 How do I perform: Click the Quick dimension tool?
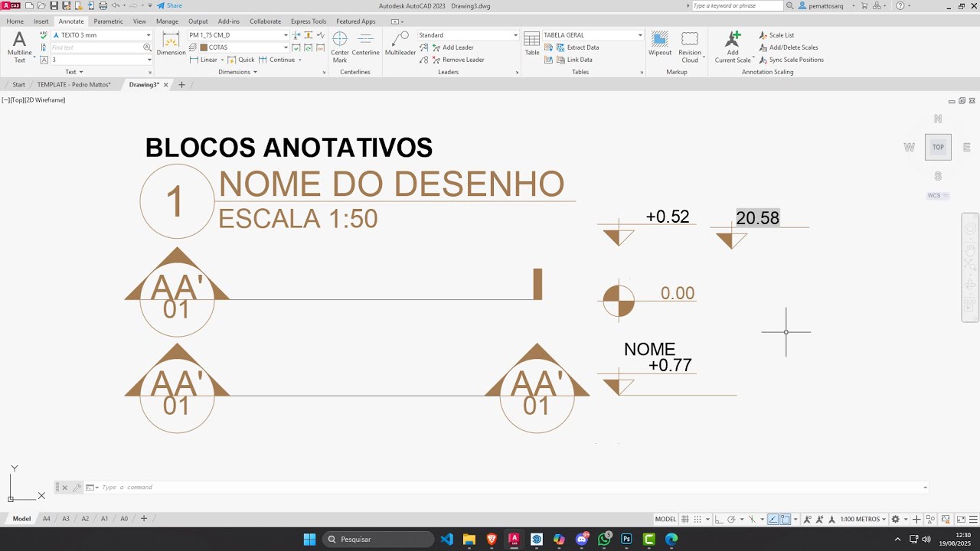pyautogui.click(x=241, y=60)
